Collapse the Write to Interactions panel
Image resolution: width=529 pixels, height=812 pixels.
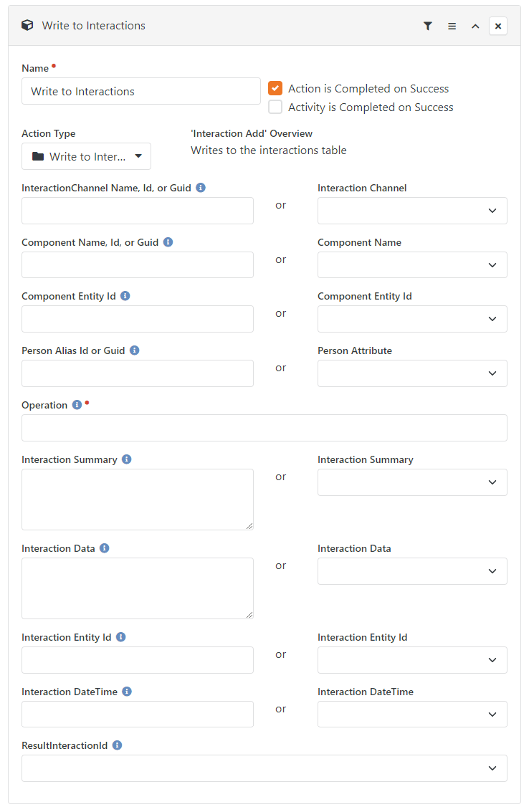coord(475,26)
